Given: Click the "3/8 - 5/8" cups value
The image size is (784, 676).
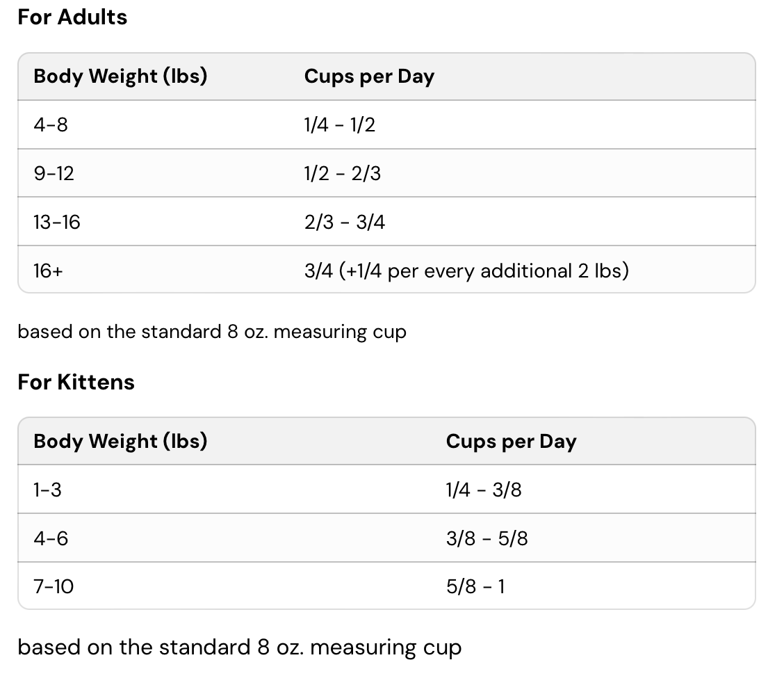Looking at the screenshot, I should click(487, 538).
